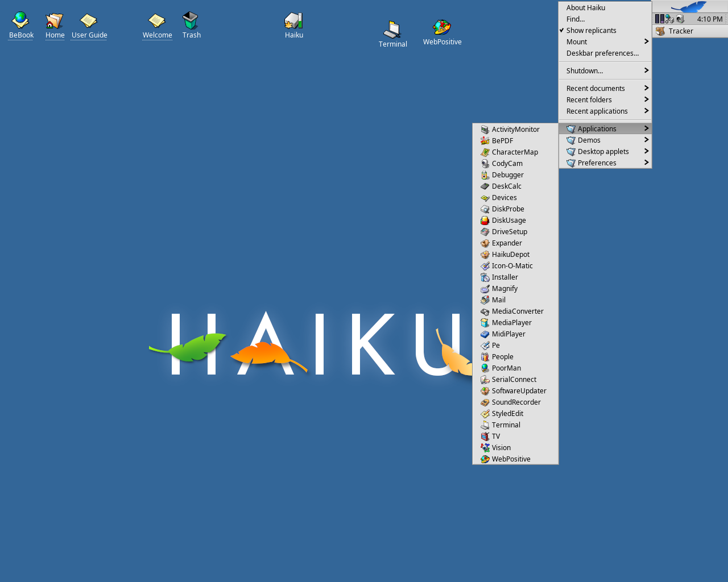Highlight the Applications menu entry
Screen dimensions: 728x582
click(605, 129)
